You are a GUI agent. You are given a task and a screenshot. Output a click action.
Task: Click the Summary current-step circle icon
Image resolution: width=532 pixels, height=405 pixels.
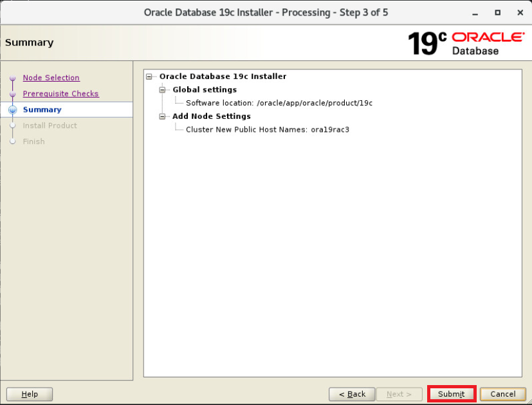tap(13, 109)
